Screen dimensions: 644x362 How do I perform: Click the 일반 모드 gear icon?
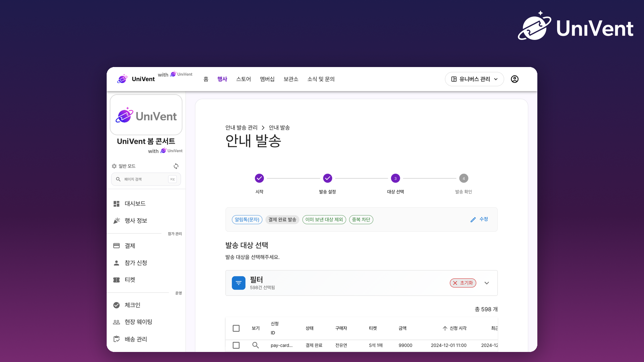(x=114, y=166)
